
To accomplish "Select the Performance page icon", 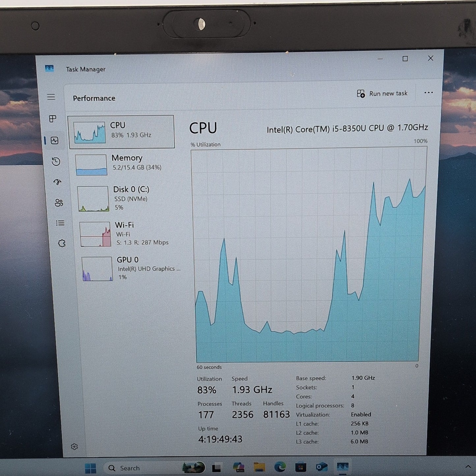I will [55, 141].
